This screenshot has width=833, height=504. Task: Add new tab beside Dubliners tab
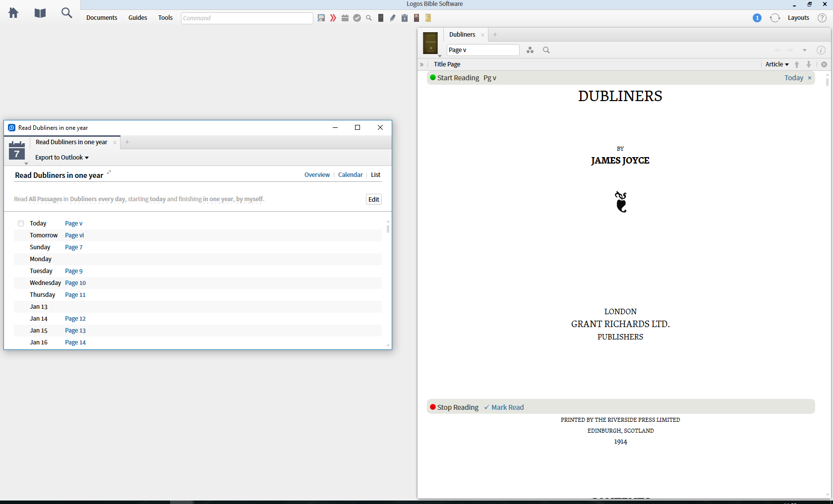[495, 35]
